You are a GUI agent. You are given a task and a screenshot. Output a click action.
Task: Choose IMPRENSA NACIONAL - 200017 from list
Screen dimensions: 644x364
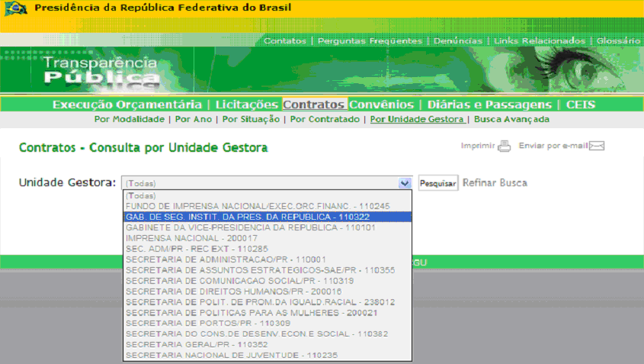[181, 238]
